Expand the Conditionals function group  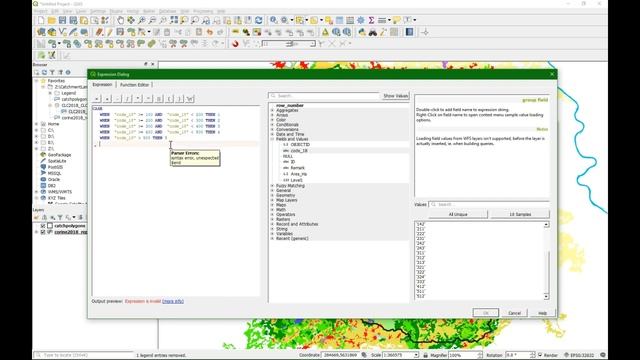pyautogui.click(x=273, y=124)
